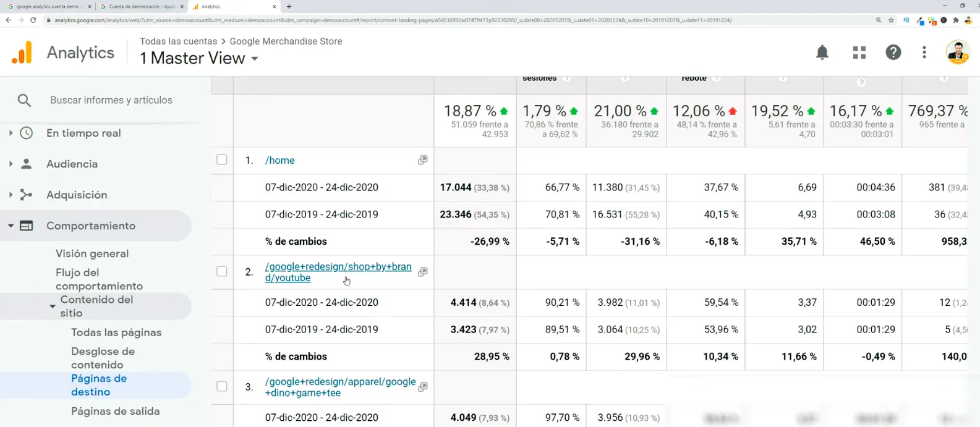Tick the checkbox for row 1 /home

[x=222, y=160]
